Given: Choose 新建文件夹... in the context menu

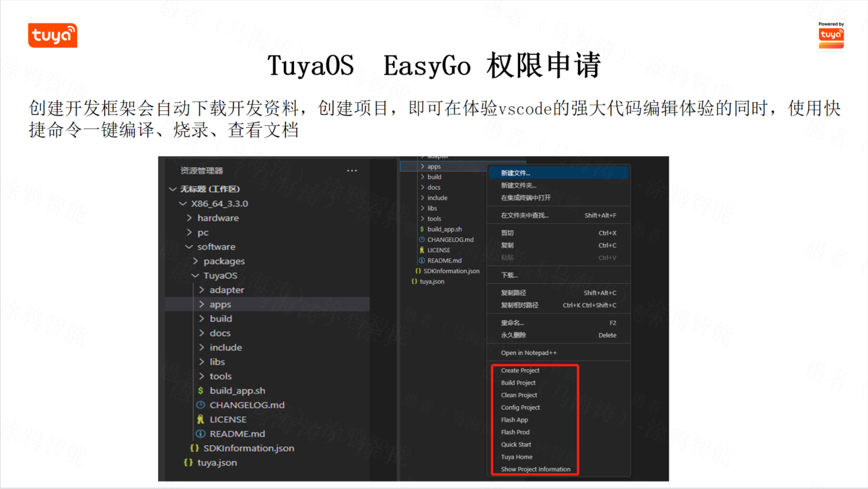Looking at the screenshot, I should pyautogui.click(x=558, y=186).
